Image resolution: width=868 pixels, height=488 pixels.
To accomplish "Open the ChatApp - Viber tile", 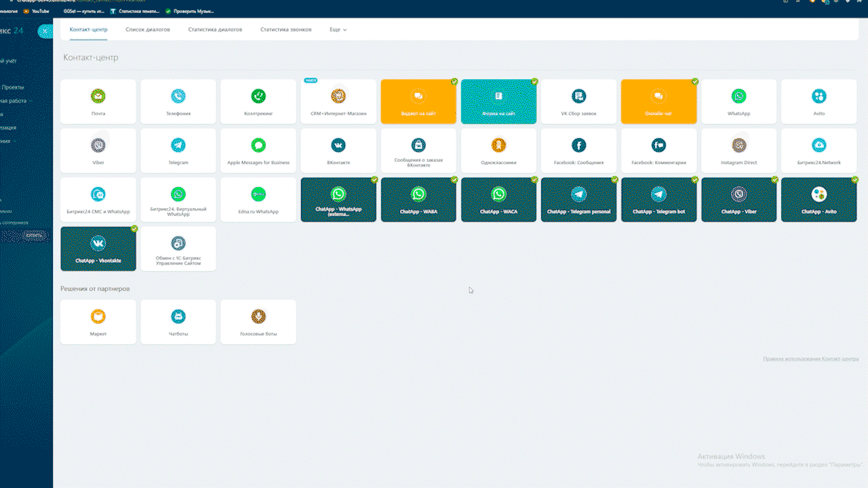I will (738, 200).
